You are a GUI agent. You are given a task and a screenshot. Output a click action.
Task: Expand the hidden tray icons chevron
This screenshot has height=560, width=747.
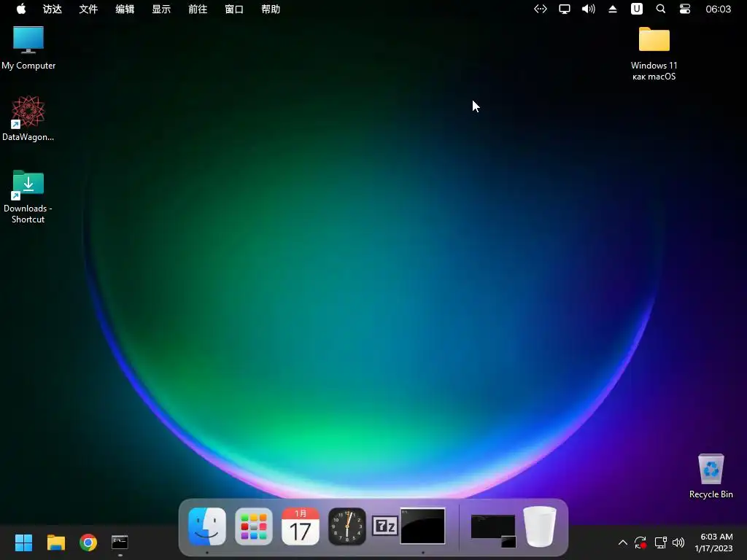click(623, 542)
